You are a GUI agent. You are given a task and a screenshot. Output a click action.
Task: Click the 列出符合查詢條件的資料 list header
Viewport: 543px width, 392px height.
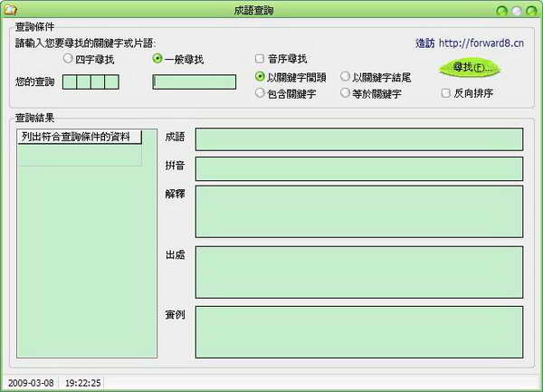(x=79, y=138)
